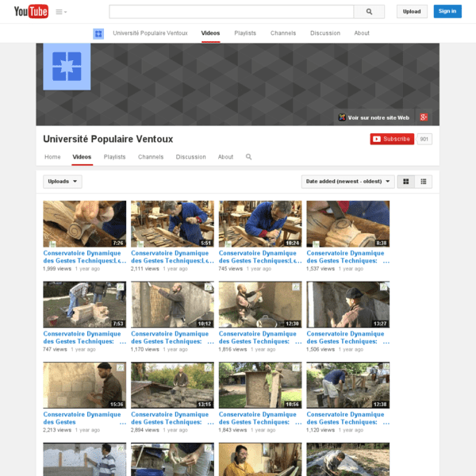
Task: Switch to list view layout
Action: (x=424, y=182)
